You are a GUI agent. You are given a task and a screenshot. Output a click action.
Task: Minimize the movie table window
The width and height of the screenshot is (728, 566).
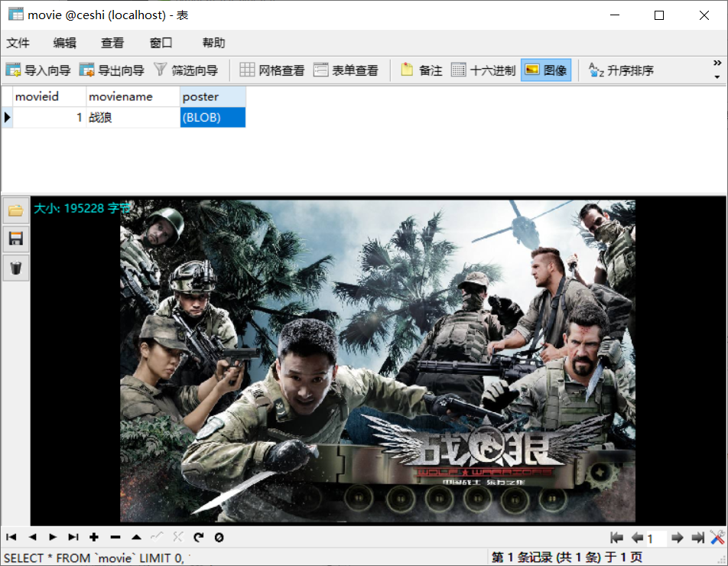coord(615,15)
